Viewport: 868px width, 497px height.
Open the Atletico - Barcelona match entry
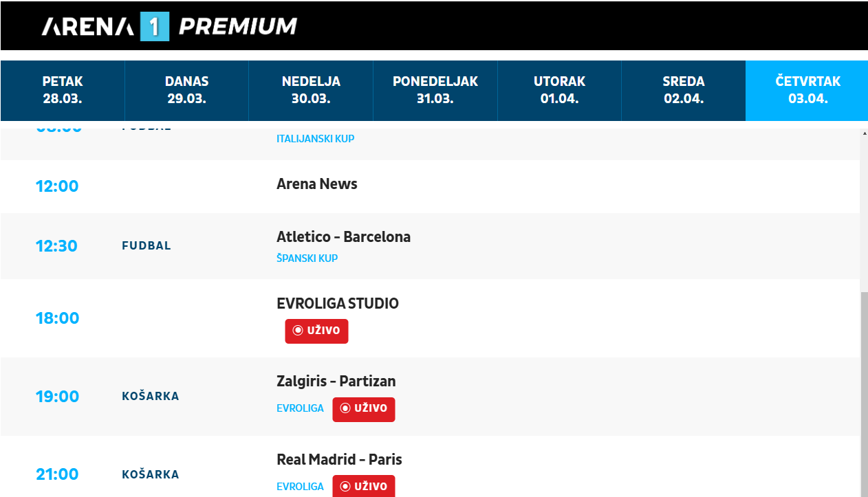pos(343,237)
